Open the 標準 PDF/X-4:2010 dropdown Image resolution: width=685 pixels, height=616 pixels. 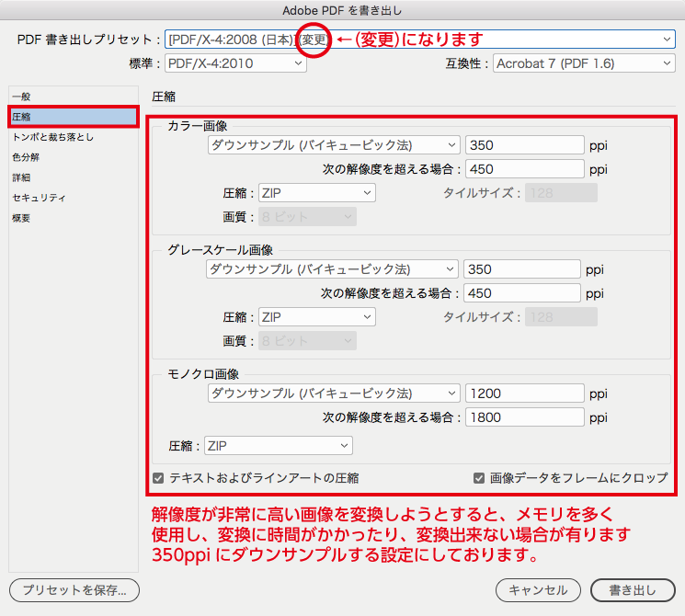(235, 63)
